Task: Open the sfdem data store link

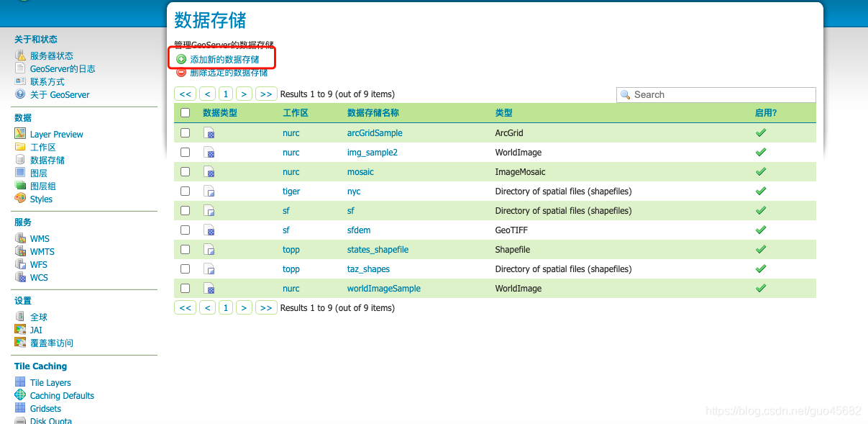Action: click(359, 230)
